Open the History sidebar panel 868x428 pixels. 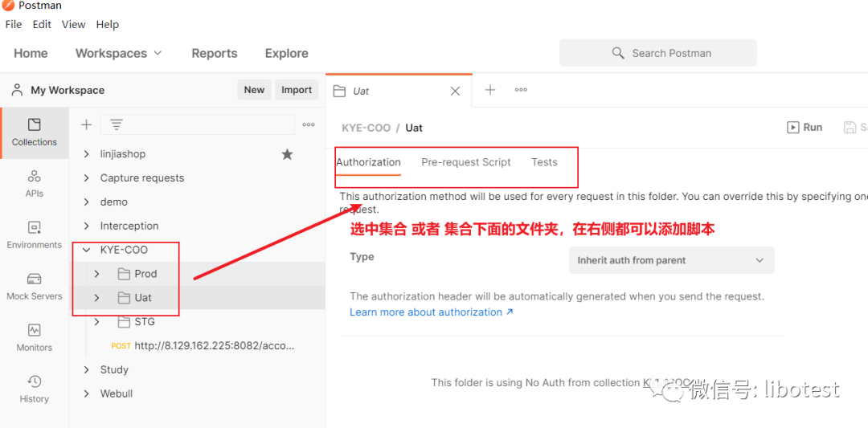click(35, 389)
